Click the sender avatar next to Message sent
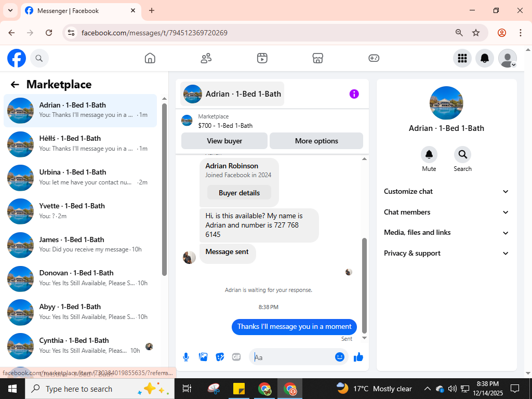The width and height of the screenshot is (532, 399). (189, 258)
